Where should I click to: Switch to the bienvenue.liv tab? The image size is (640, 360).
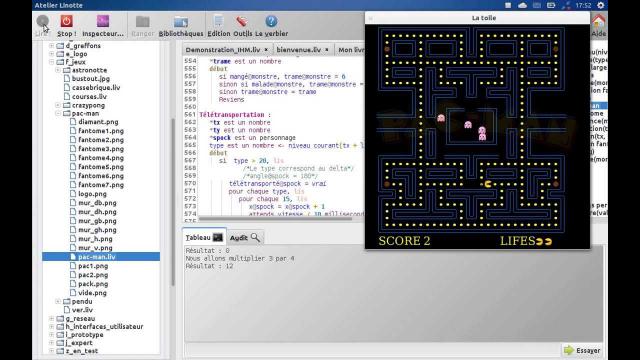click(298, 49)
